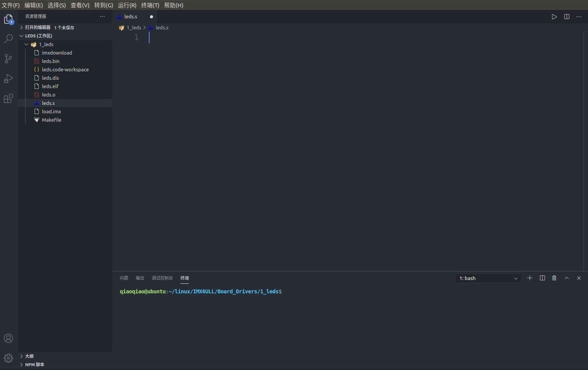
Task: Open the Explorer view in activity bar
Action: pyautogui.click(x=8, y=19)
